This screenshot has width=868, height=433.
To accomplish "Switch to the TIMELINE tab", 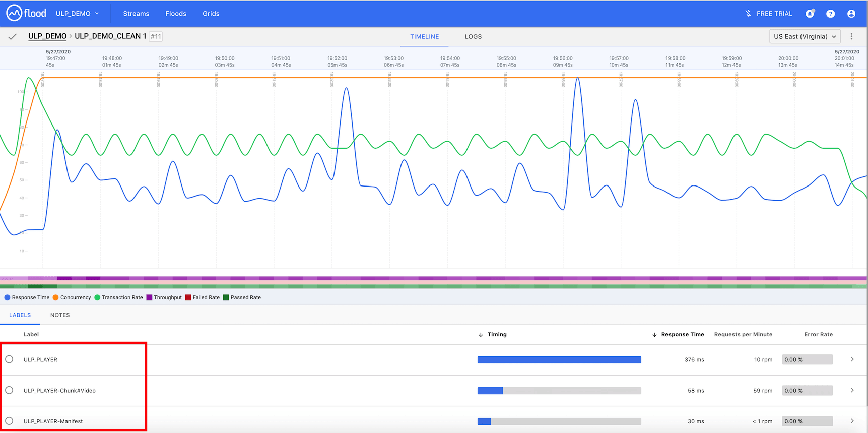I will point(424,37).
